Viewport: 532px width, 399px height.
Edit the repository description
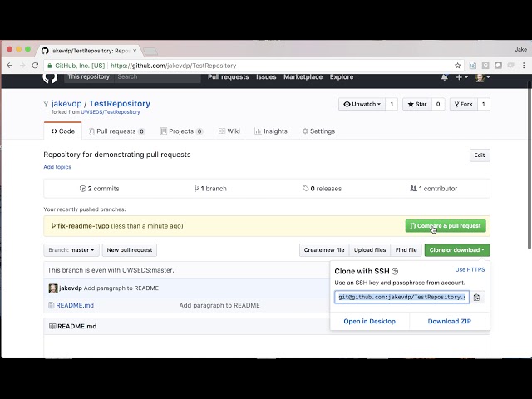[480, 155]
